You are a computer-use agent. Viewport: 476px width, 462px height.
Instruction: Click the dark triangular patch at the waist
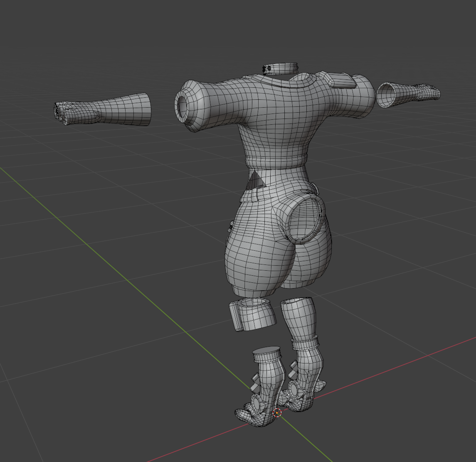point(255,181)
